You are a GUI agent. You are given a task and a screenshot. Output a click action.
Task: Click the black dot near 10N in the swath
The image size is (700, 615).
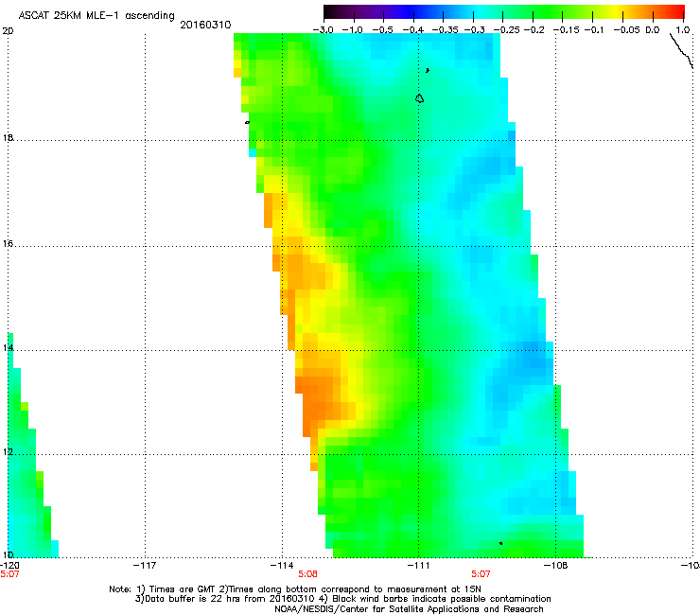tap(501, 543)
